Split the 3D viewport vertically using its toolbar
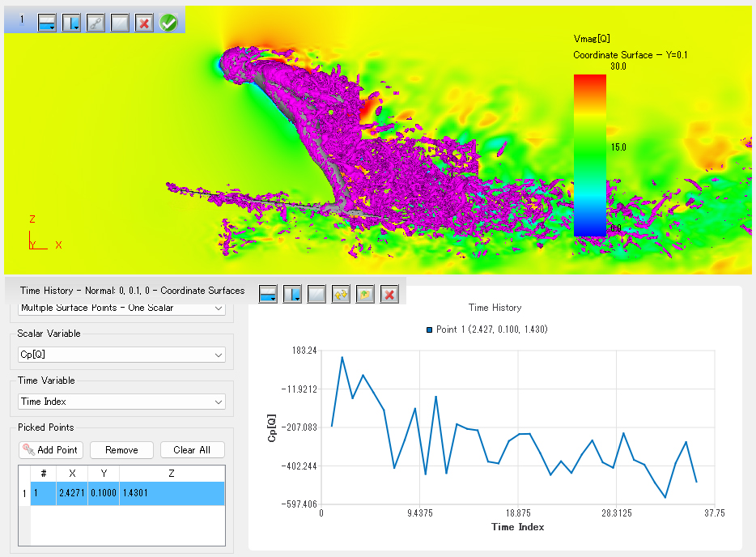This screenshot has width=756, height=557. (71, 23)
